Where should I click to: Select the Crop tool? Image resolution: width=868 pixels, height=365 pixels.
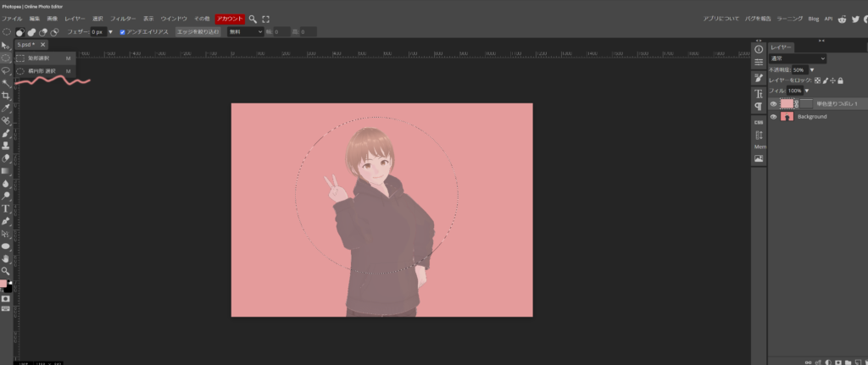6,96
